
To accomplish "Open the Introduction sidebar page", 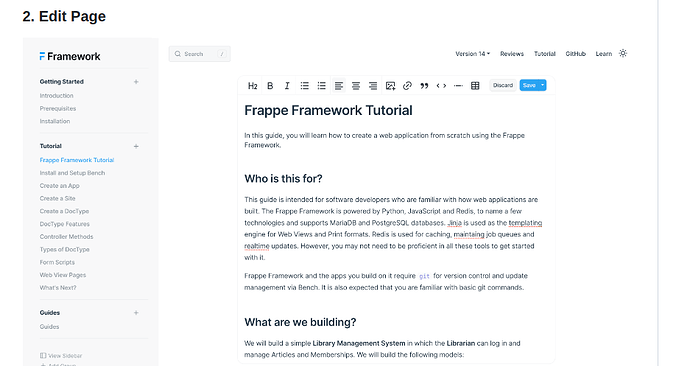I will (56, 95).
